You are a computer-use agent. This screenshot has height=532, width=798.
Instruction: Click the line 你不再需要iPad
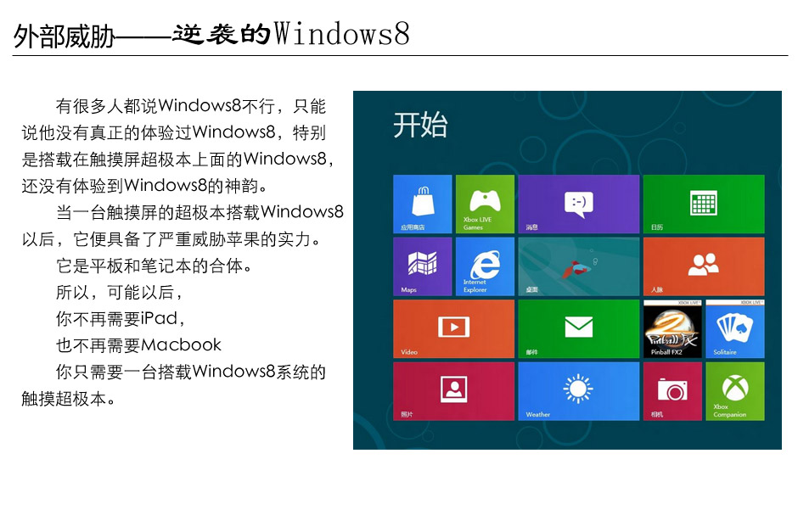click(x=121, y=319)
